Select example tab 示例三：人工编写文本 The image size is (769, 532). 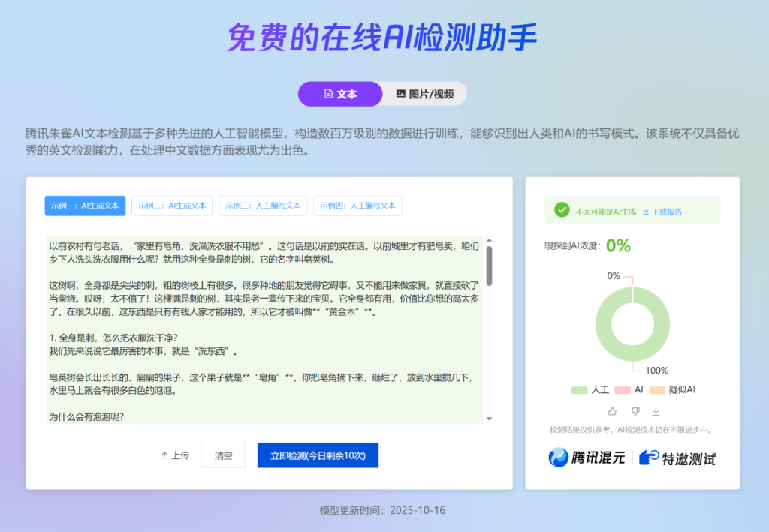pos(263,206)
